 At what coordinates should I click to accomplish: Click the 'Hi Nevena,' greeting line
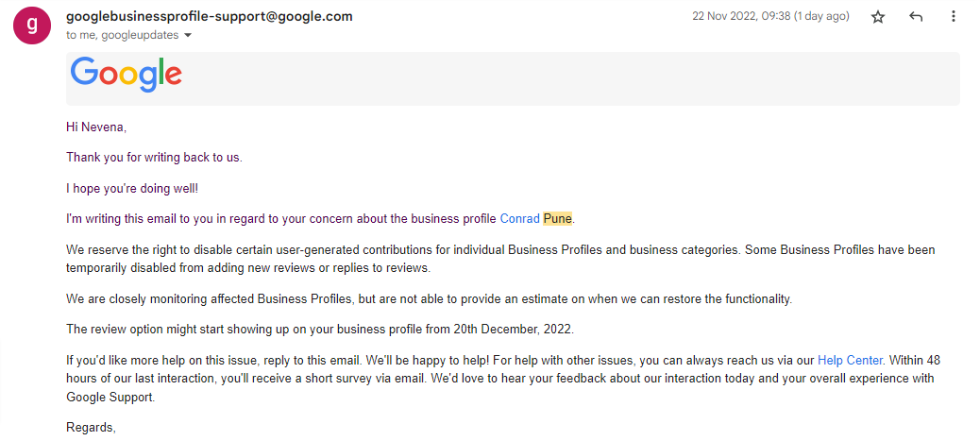click(x=96, y=127)
